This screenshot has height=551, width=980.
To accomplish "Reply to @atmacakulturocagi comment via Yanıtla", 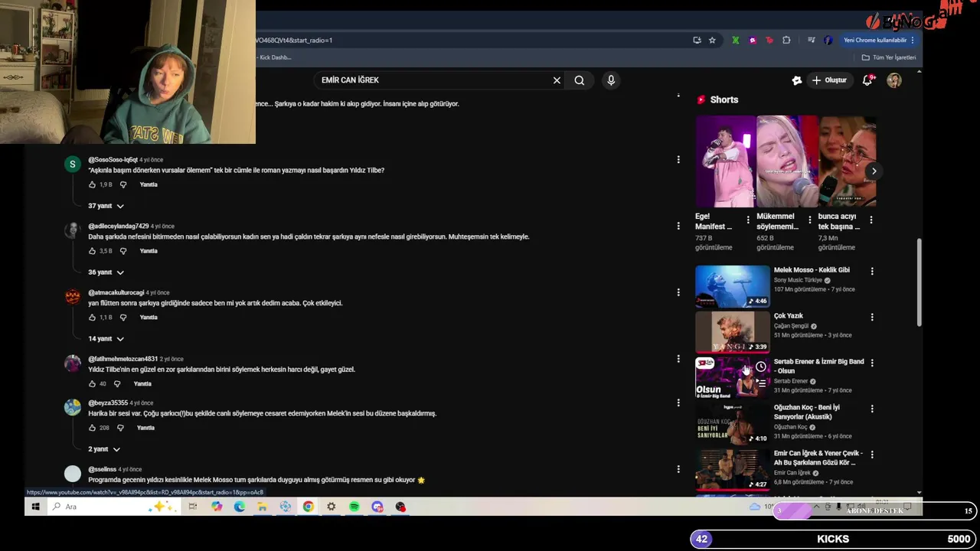I will click(149, 318).
